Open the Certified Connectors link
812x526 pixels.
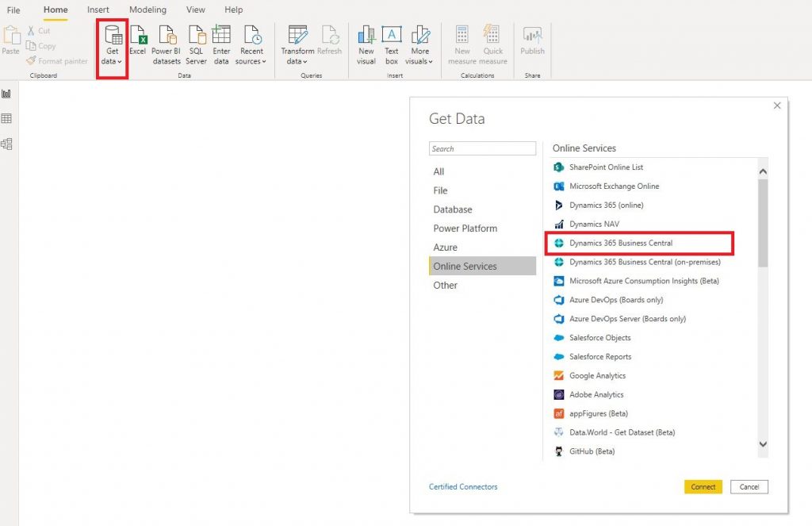(x=463, y=486)
